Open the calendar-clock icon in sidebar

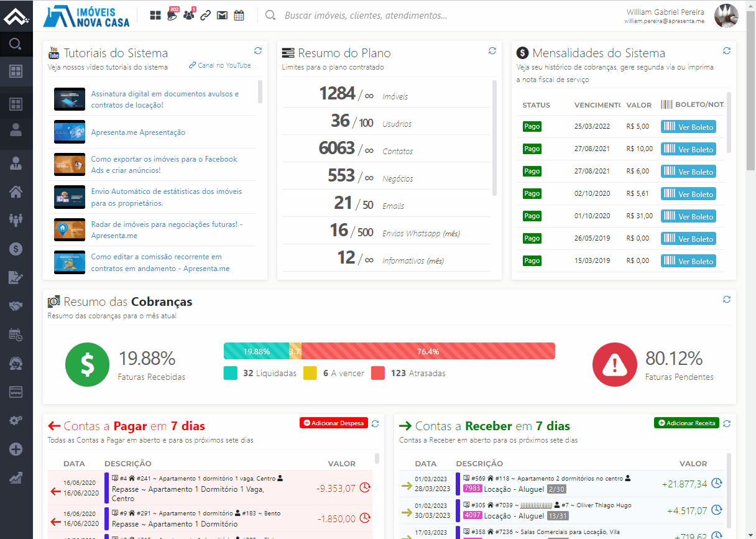pyautogui.click(x=16, y=334)
